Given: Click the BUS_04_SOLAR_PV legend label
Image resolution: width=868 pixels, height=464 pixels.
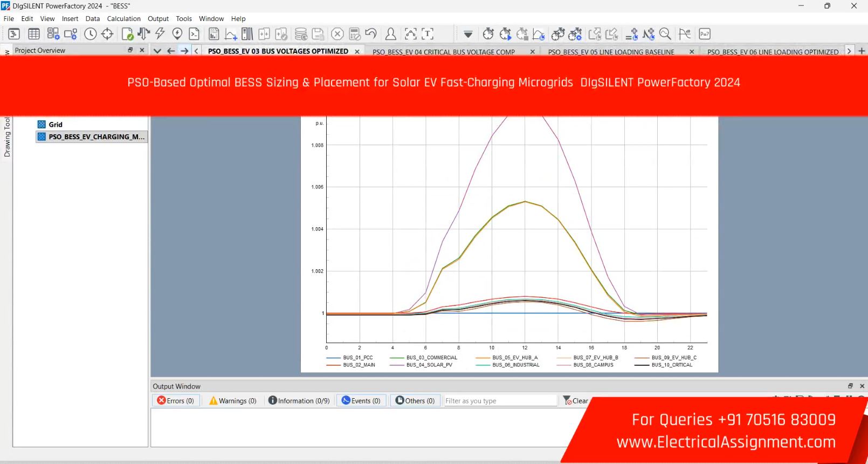Looking at the screenshot, I should point(429,365).
